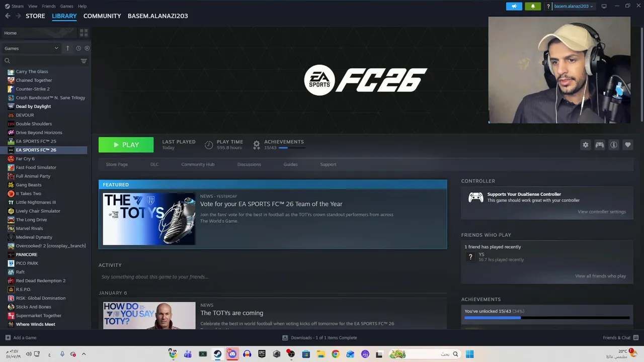Screen dimensions: 644x362
Task: Open the Games menu
Action: point(66,6)
